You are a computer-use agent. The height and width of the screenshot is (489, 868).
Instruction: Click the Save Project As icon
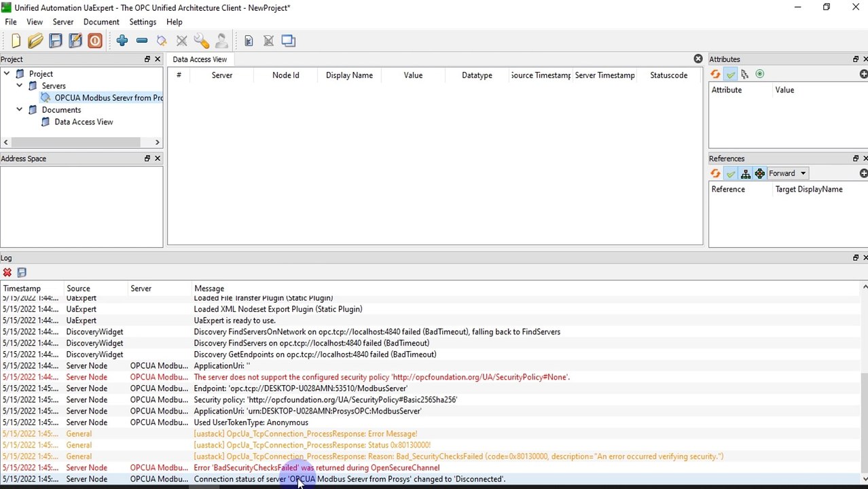click(x=75, y=41)
